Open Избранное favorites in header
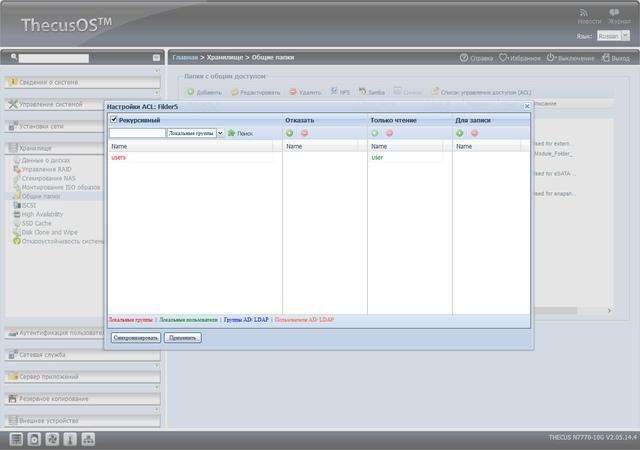 pyautogui.click(x=520, y=58)
